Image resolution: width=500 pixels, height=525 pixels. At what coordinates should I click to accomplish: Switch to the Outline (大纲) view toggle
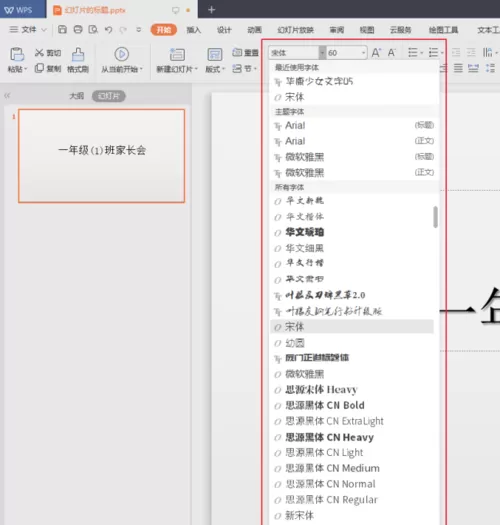[x=76, y=96]
